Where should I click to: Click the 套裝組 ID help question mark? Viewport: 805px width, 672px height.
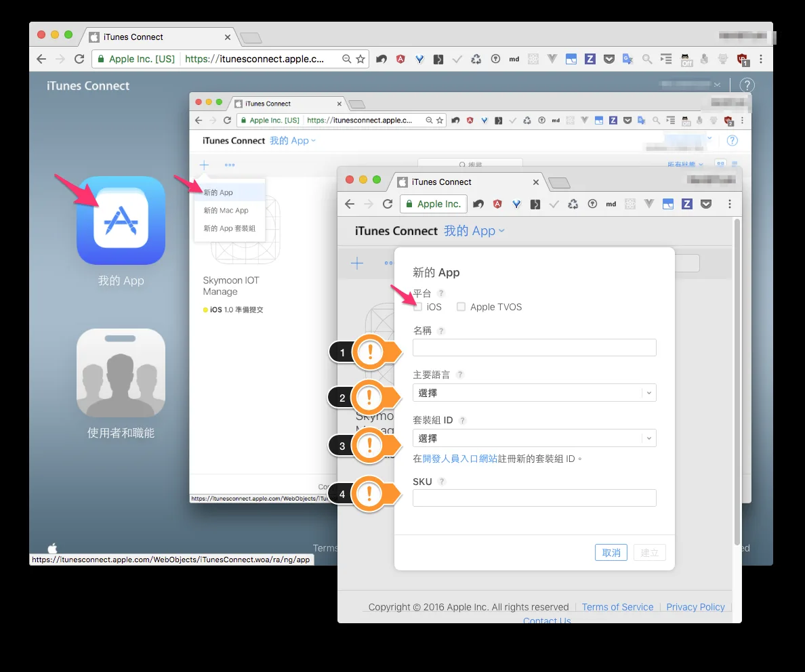462,421
